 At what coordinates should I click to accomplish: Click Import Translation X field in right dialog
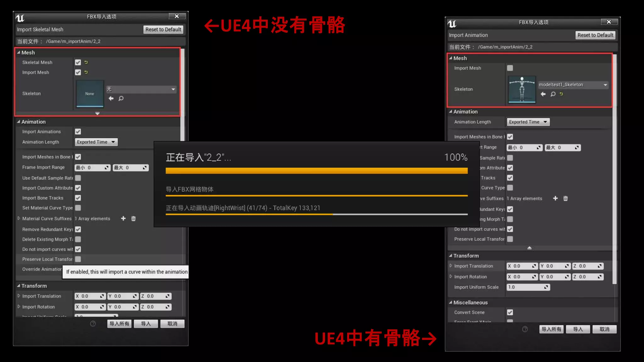tap(522, 266)
